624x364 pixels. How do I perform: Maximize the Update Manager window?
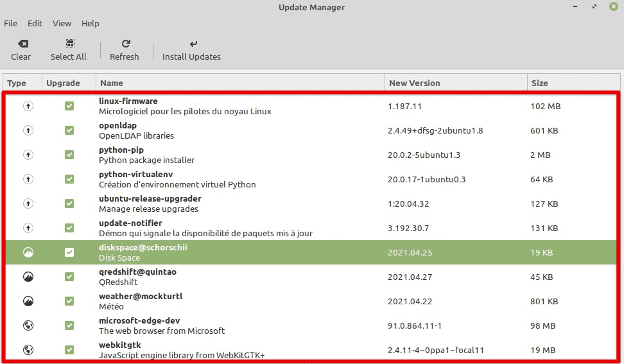pos(594,6)
